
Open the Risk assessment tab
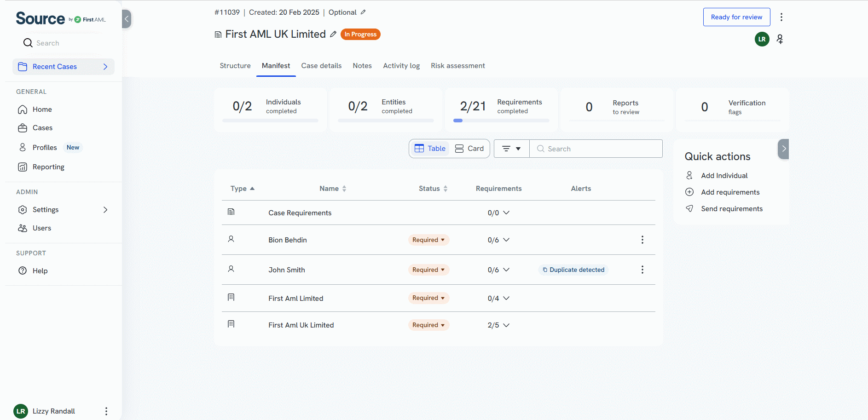458,66
